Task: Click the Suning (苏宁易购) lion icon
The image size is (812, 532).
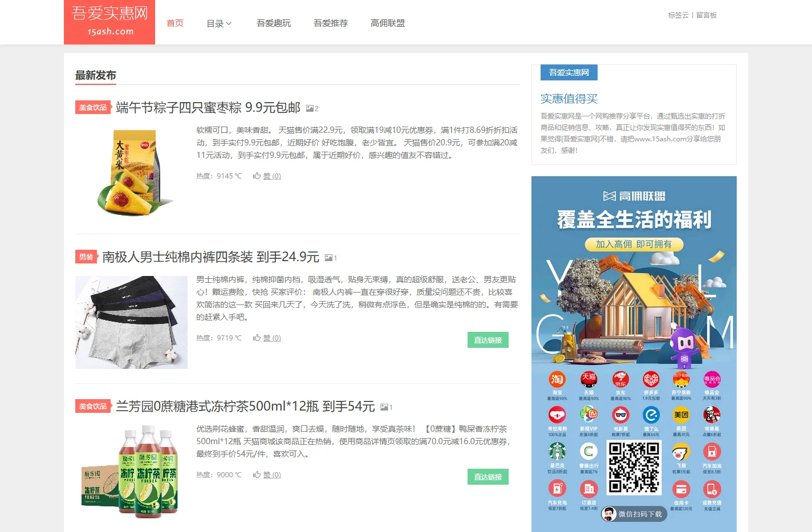Action: pos(681,379)
